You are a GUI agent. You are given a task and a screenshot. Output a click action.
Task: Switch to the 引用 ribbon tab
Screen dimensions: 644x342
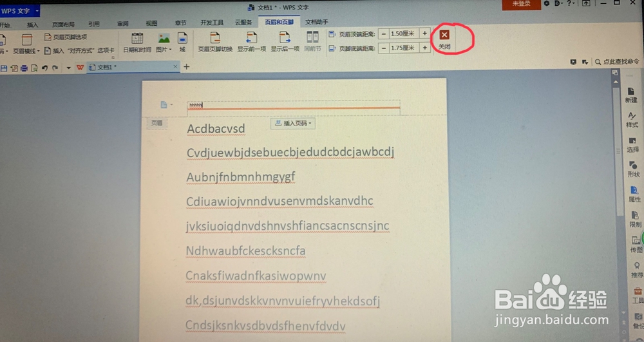pos(93,24)
